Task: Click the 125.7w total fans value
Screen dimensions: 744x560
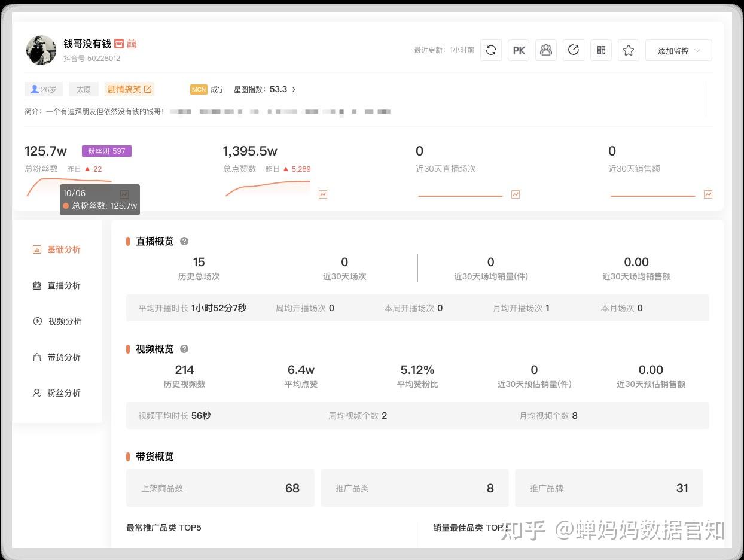Action: coord(45,151)
